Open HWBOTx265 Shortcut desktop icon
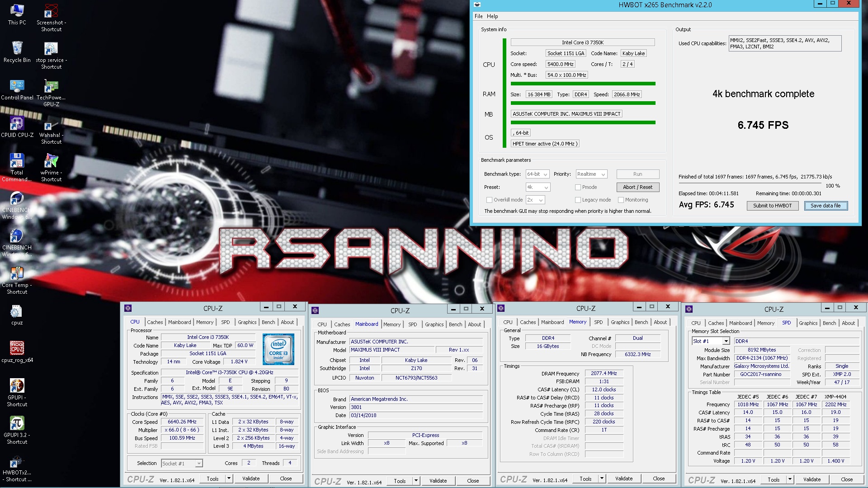868x488 pixels. 17,468
